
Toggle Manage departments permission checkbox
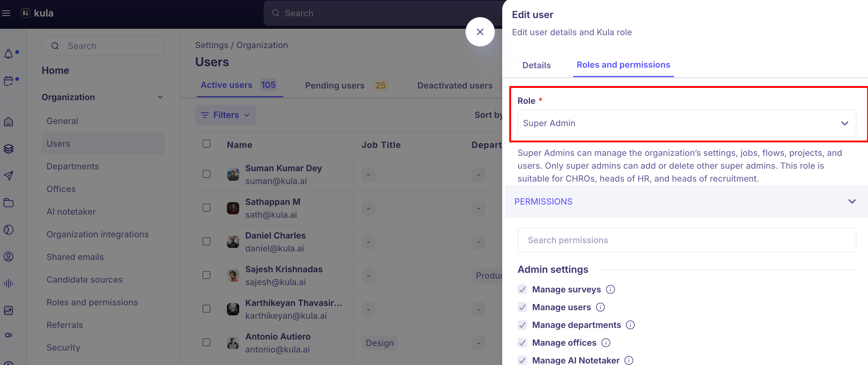pos(522,325)
